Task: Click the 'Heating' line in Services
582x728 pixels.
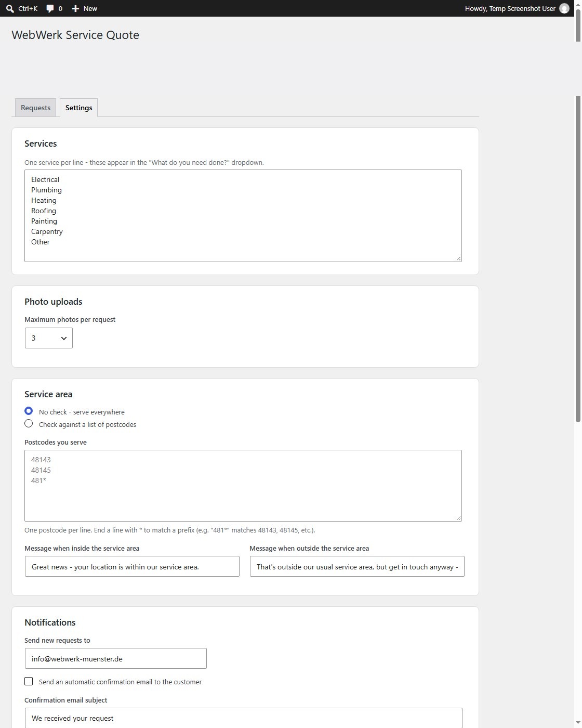Action: click(44, 200)
